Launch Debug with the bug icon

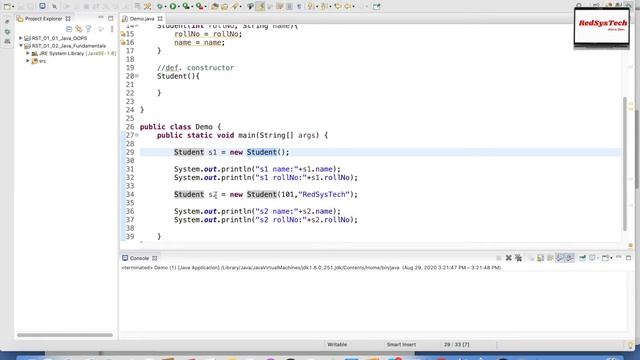tap(160, 6)
